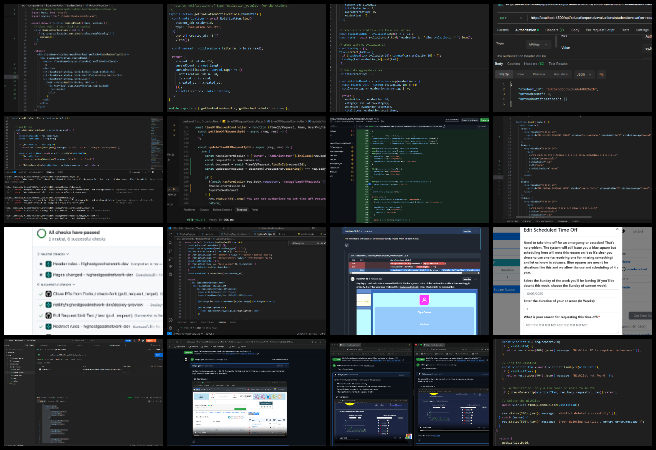Click the pink square icon in the PR screenshot
The width and height of the screenshot is (656, 450).
(x=424, y=298)
